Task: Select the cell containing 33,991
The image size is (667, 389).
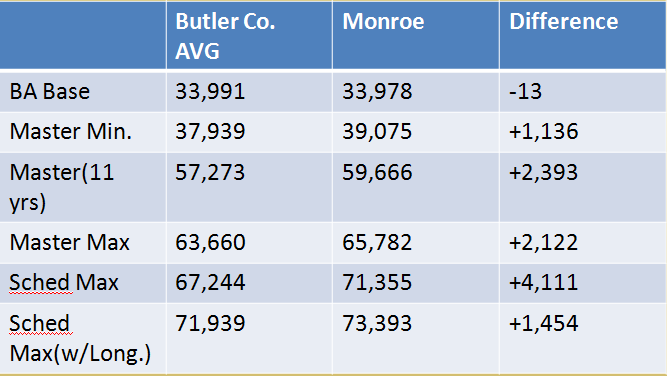Action: (249, 92)
